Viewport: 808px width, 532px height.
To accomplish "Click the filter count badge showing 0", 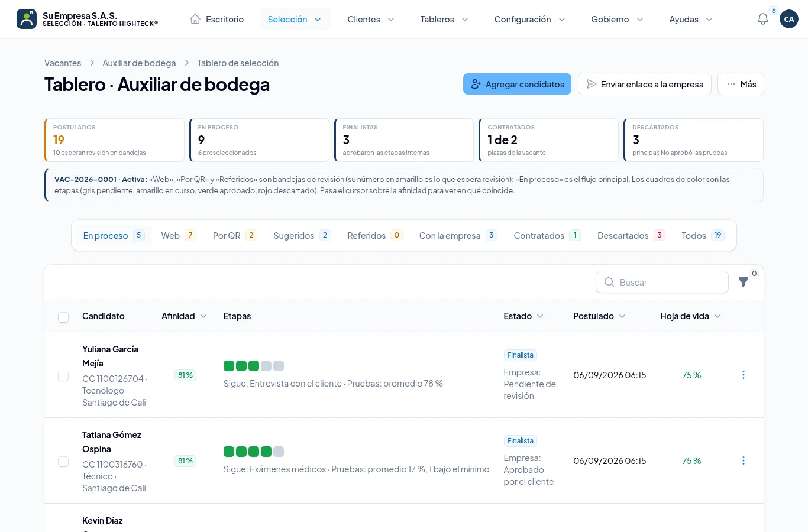I will [x=754, y=274].
